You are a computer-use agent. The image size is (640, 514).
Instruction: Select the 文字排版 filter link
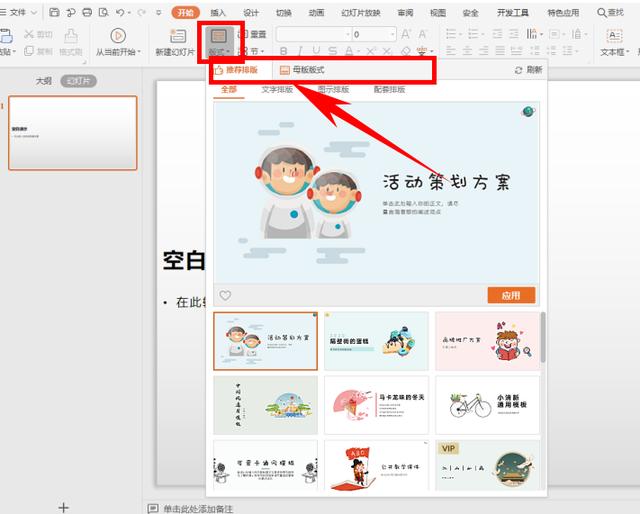(x=277, y=89)
